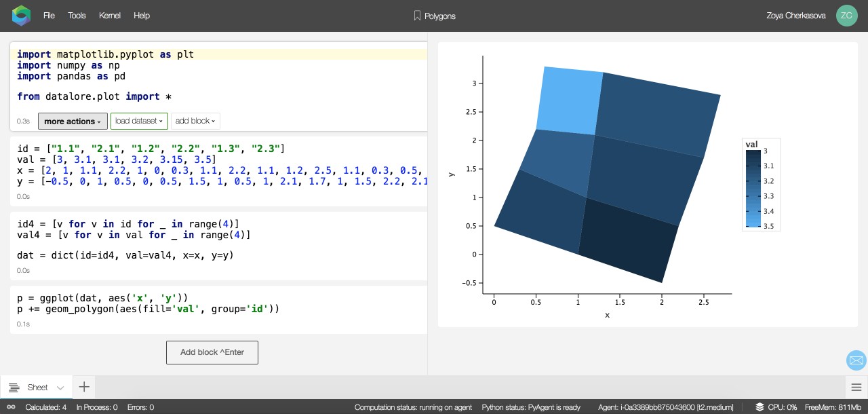The image size is (868, 414).
Task: Open the mail feedback button
Action: [x=856, y=360]
